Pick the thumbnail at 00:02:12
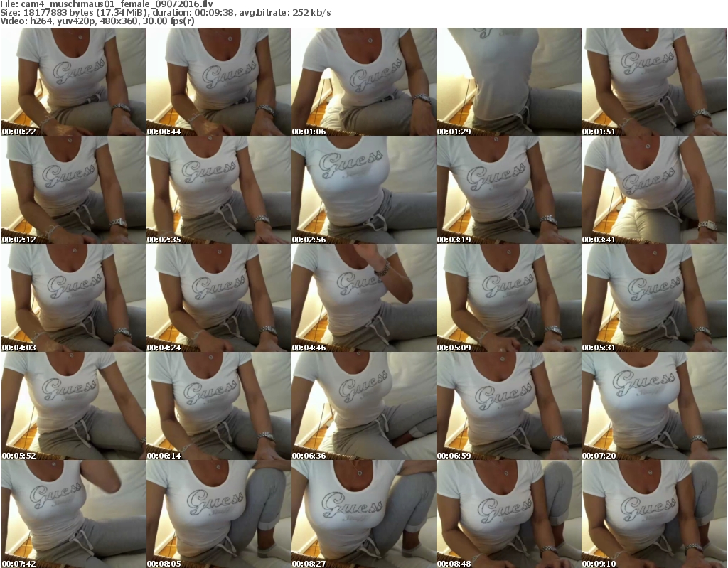 tap(73, 190)
